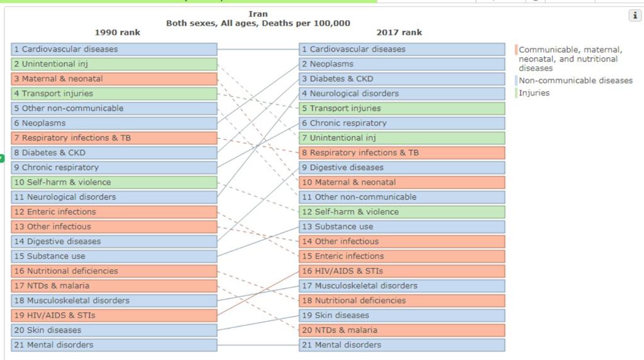Click 1990 rank 10 Self-harm & violence

tap(114, 182)
